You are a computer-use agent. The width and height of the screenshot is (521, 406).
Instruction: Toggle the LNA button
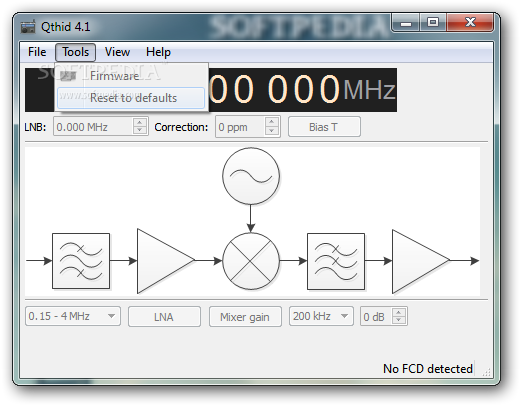164,317
